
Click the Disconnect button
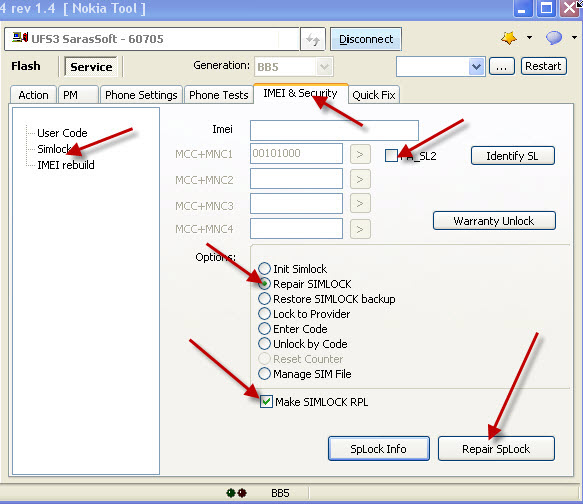366,39
